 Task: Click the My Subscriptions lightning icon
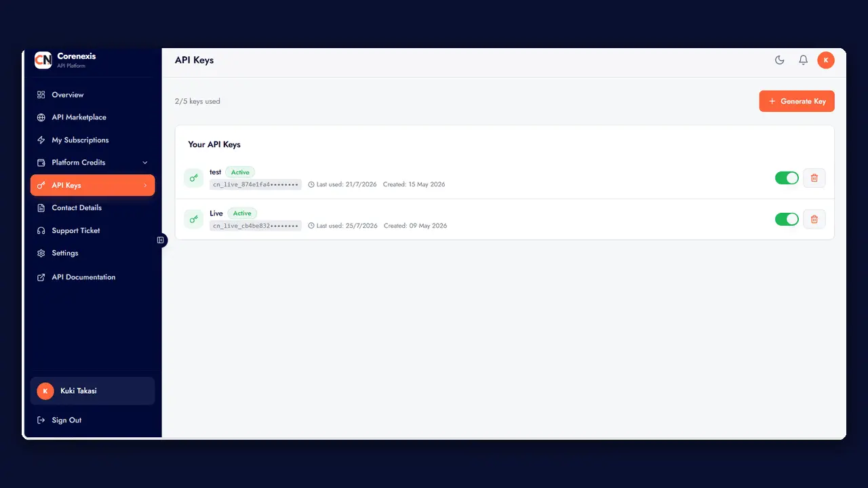tap(41, 140)
